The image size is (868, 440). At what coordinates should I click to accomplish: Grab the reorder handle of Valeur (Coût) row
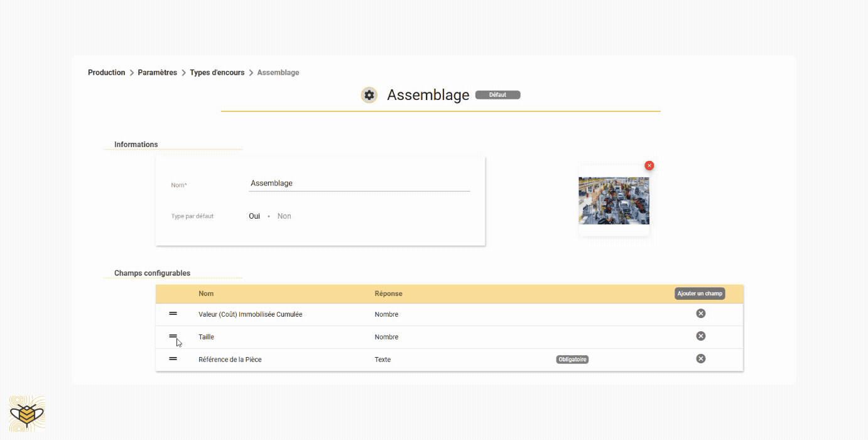[173, 313]
